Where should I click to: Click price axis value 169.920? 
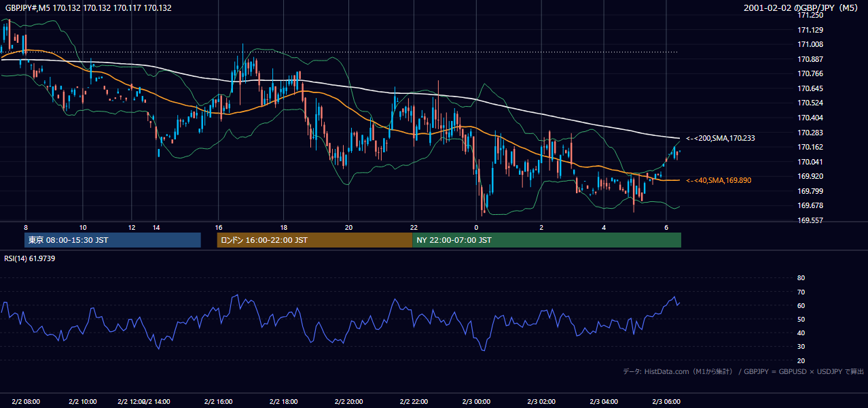point(810,176)
